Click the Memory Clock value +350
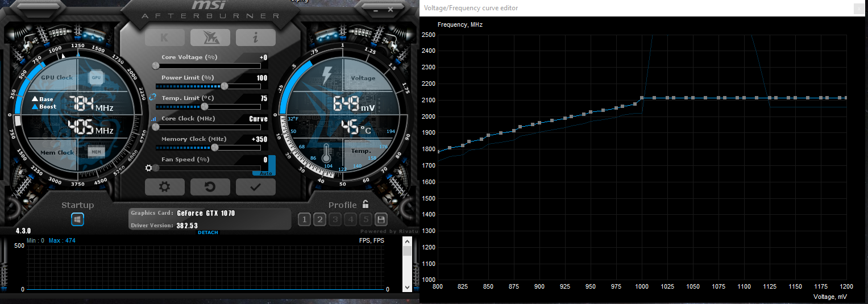This screenshot has width=868, height=304. [260, 139]
